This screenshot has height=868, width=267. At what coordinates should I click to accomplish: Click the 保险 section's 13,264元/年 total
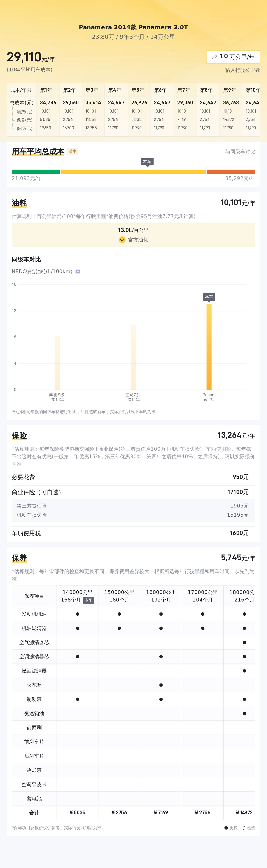coord(236,435)
